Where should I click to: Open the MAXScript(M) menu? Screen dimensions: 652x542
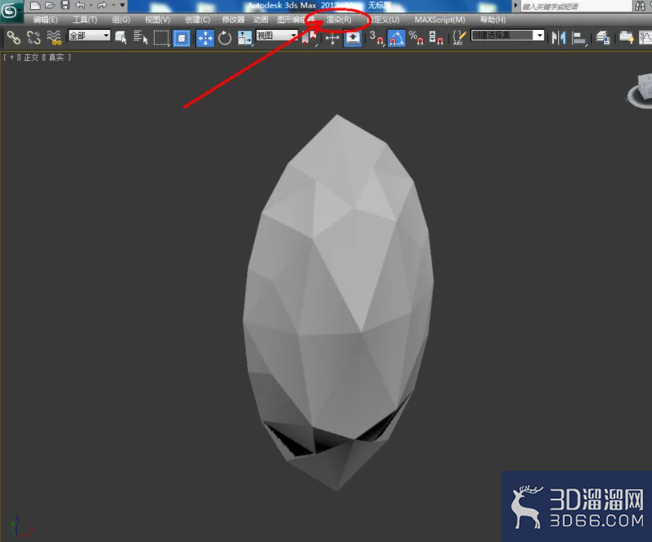click(x=440, y=20)
